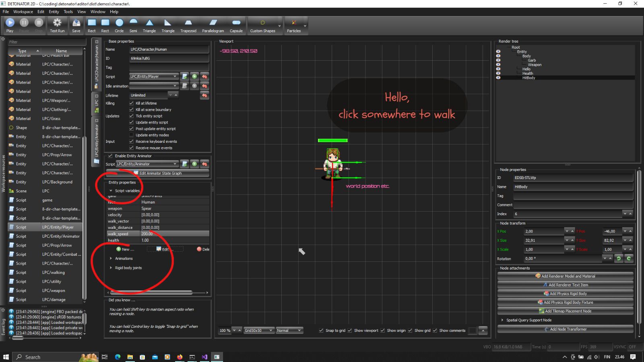Screen dimensions: 644x362
Task: Open the Entity menu
Action: (x=54, y=12)
